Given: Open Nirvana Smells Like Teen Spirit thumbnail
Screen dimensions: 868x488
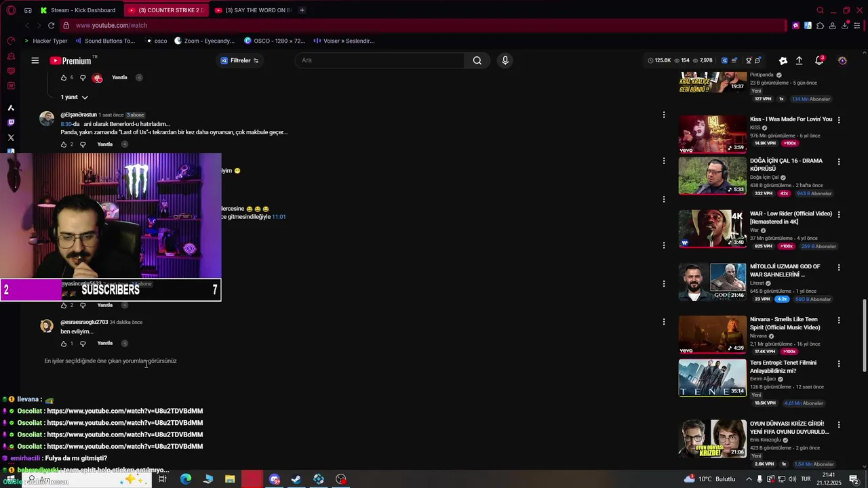Looking at the screenshot, I should pos(713,335).
